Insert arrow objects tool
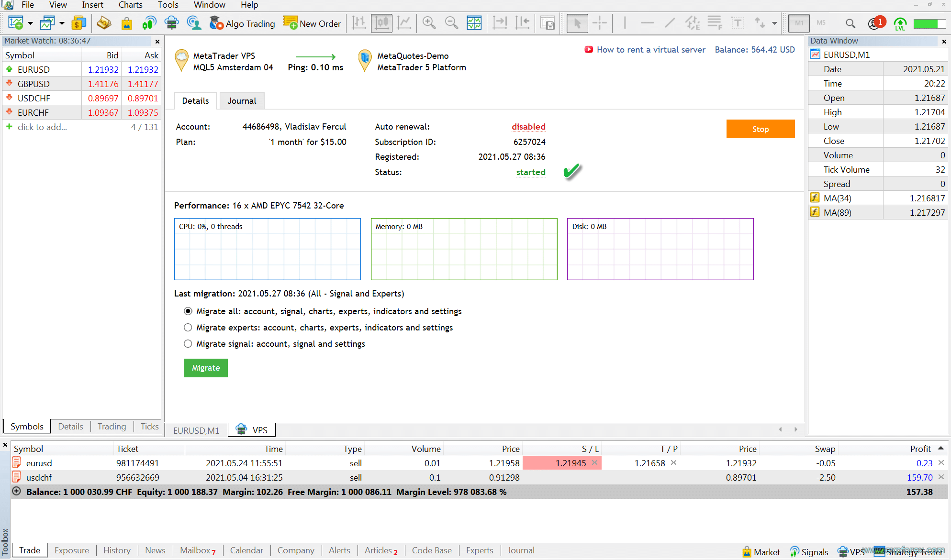The image size is (951, 560). 760,23
